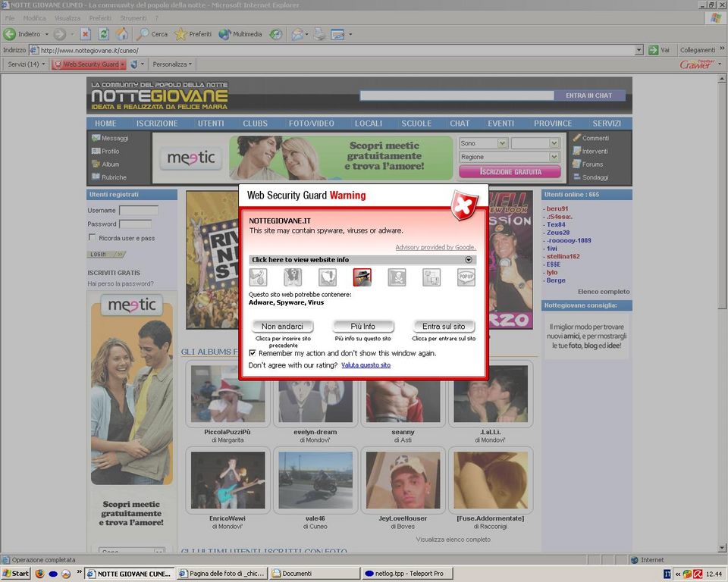The width and height of the screenshot is (728, 582).
Task: Open the Regione dropdown
Action: click(x=509, y=157)
